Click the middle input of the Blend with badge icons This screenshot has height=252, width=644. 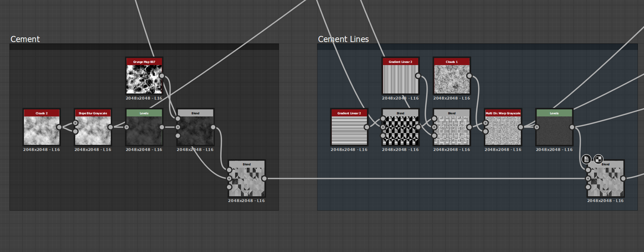(x=588, y=178)
